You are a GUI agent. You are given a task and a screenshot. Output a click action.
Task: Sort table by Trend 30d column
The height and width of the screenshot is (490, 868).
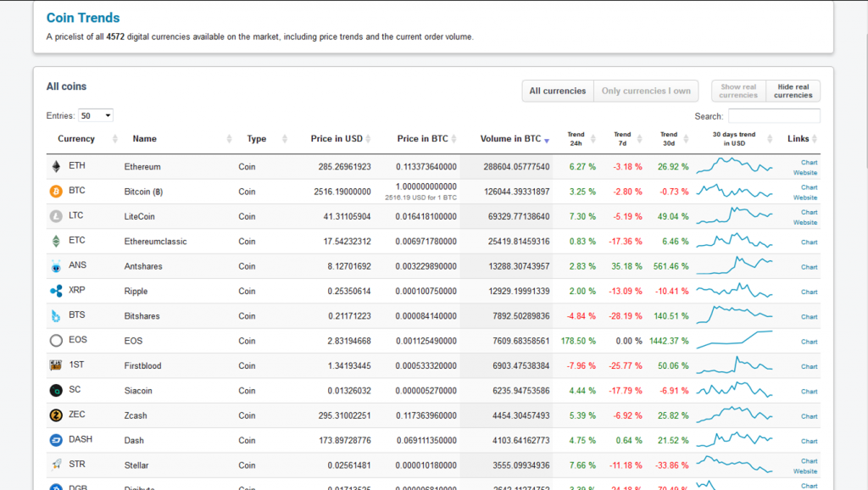pos(669,139)
